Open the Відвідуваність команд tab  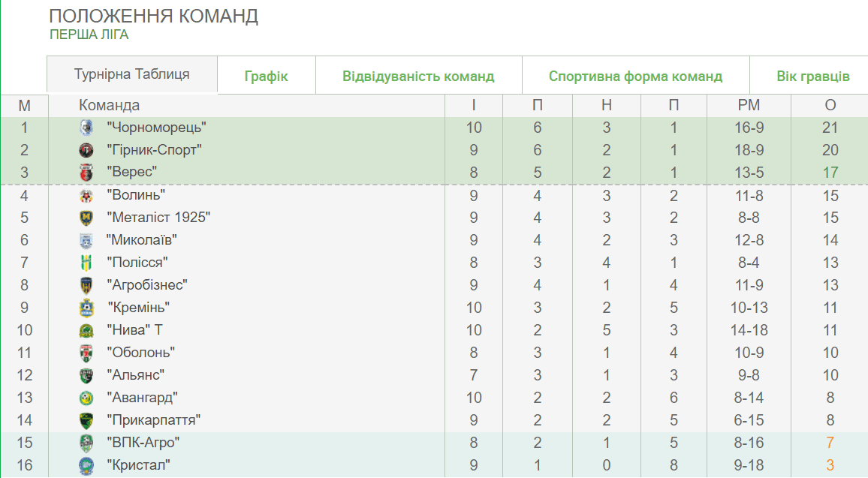click(418, 76)
